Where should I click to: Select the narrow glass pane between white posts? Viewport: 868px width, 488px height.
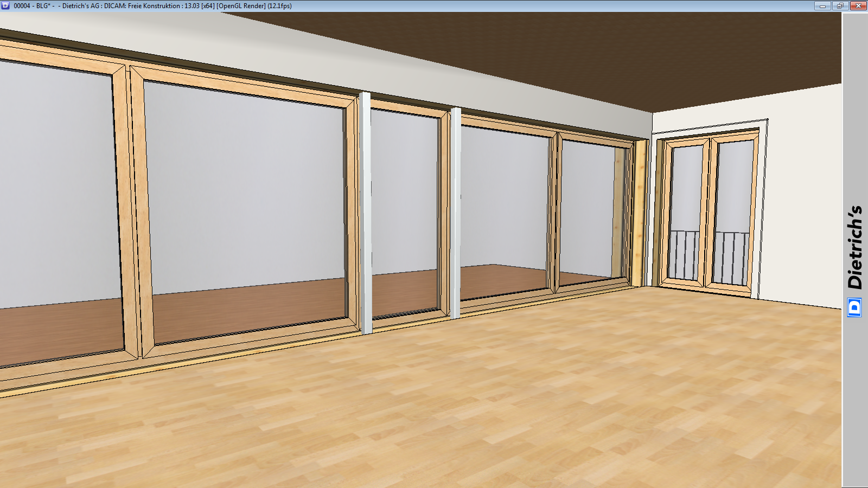(x=405, y=211)
